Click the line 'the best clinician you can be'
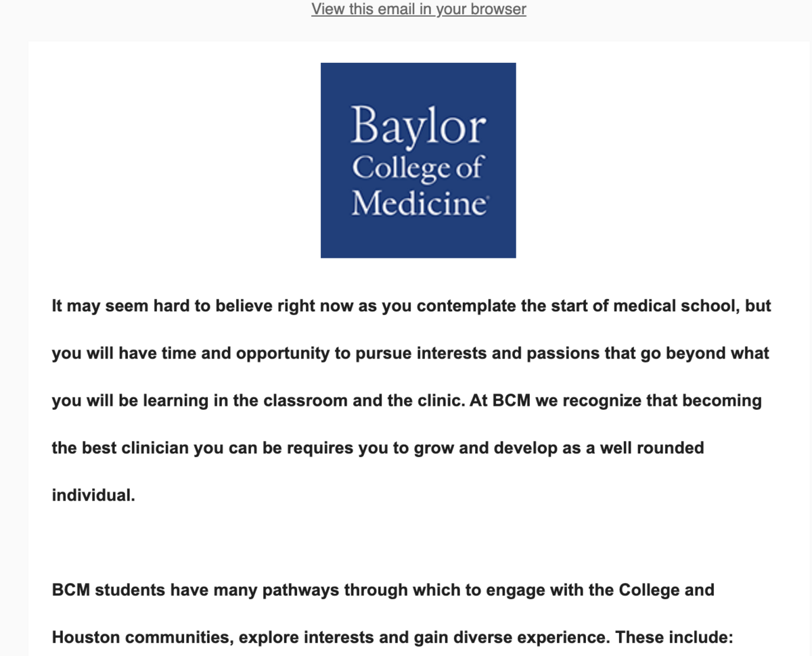This screenshot has width=812, height=656. (x=378, y=448)
